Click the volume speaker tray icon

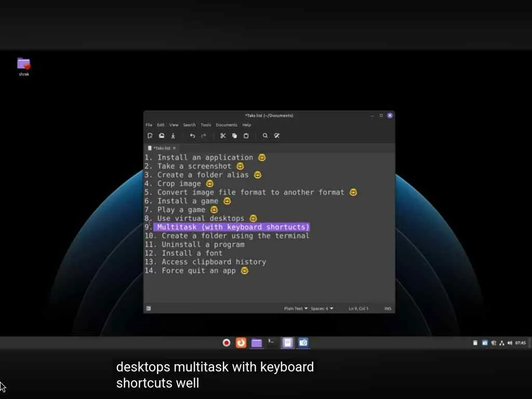pos(510,343)
